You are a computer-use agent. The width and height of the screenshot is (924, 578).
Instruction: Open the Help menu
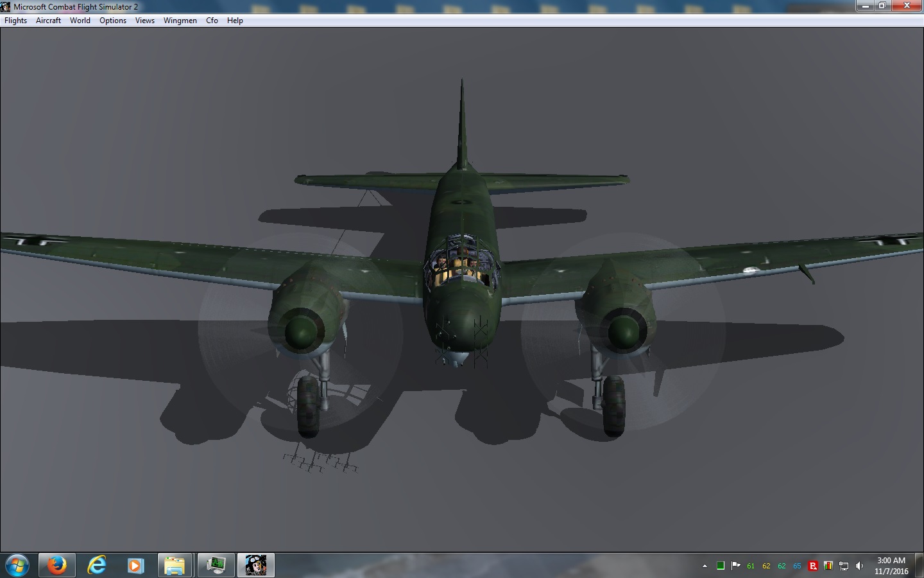click(235, 21)
